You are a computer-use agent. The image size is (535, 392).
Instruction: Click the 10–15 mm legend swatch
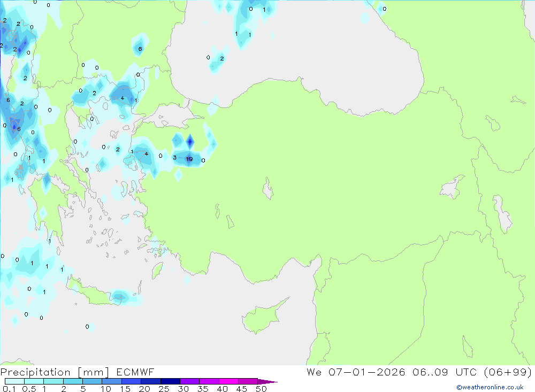(x=112, y=381)
